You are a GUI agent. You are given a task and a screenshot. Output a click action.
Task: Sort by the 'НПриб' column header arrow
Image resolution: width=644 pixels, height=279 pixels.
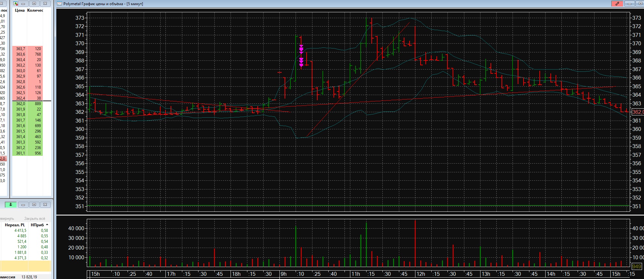coord(47,225)
